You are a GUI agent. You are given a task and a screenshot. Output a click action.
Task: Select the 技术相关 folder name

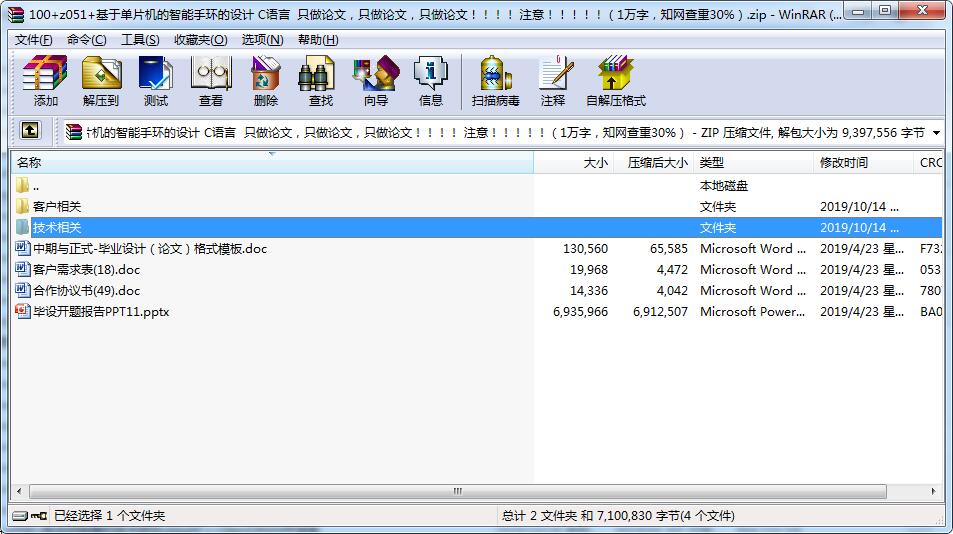[57, 227]
